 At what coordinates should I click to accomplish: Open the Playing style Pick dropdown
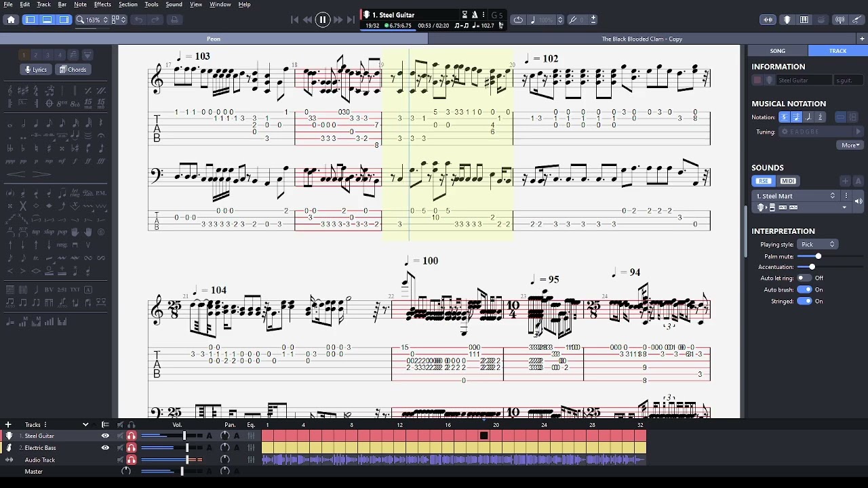click(x=818, y=244)
